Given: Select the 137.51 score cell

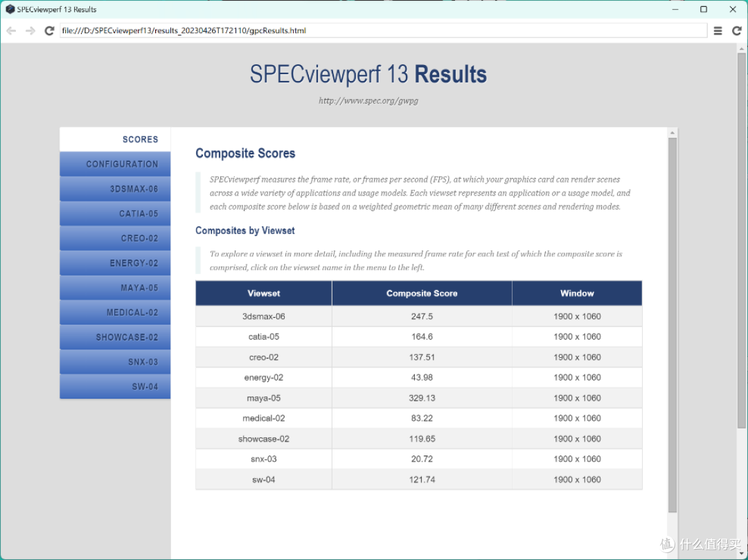Looking at the screenshot, I should coord(422,357).
